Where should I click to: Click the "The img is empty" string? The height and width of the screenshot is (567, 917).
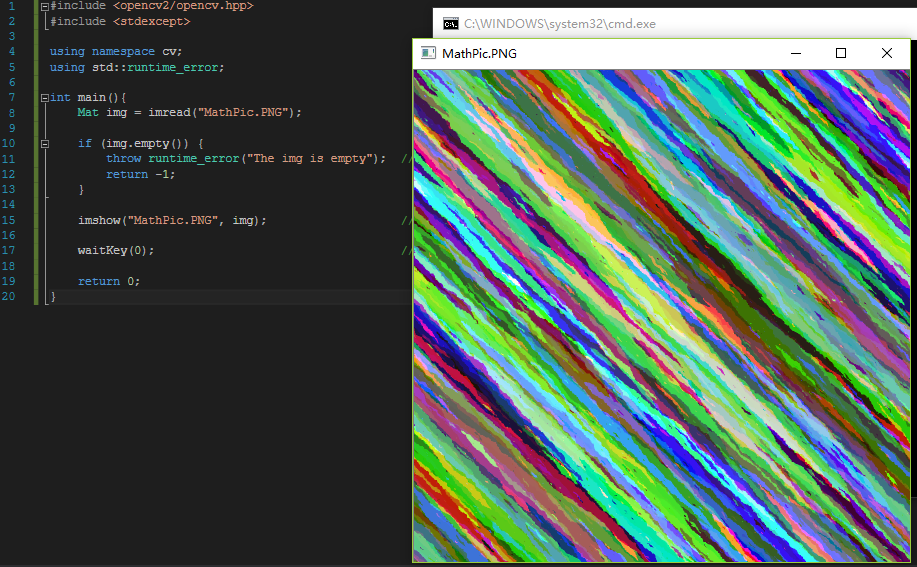(309, 158)
